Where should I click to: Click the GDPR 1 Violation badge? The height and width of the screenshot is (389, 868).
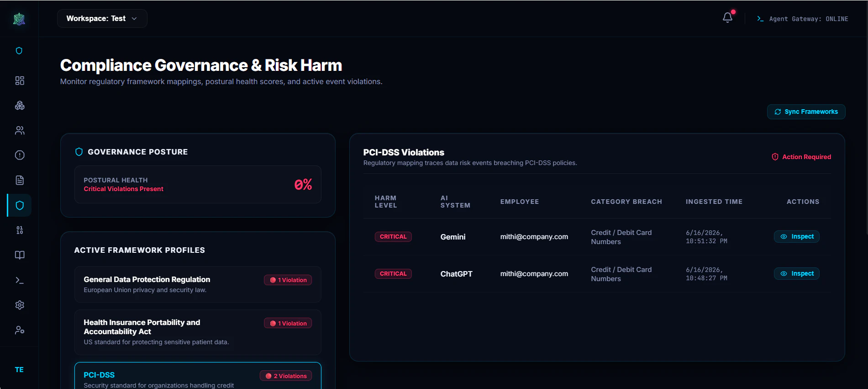coord(288,280)
